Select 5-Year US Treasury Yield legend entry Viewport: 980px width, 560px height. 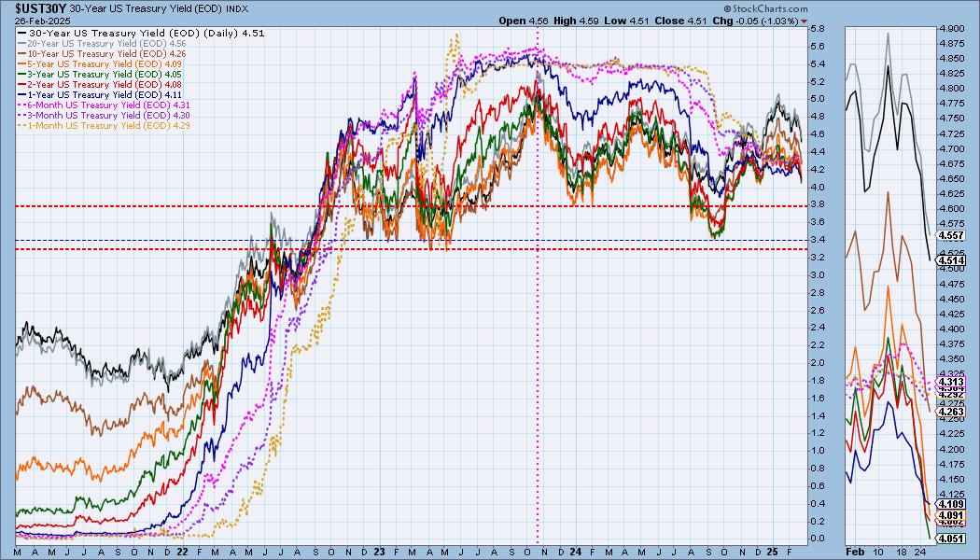point(100,63)
